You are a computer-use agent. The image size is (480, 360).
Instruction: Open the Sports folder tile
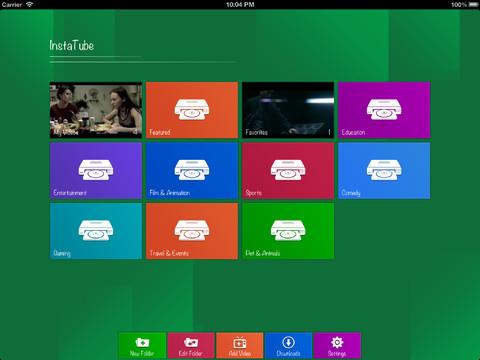[288, 171]
